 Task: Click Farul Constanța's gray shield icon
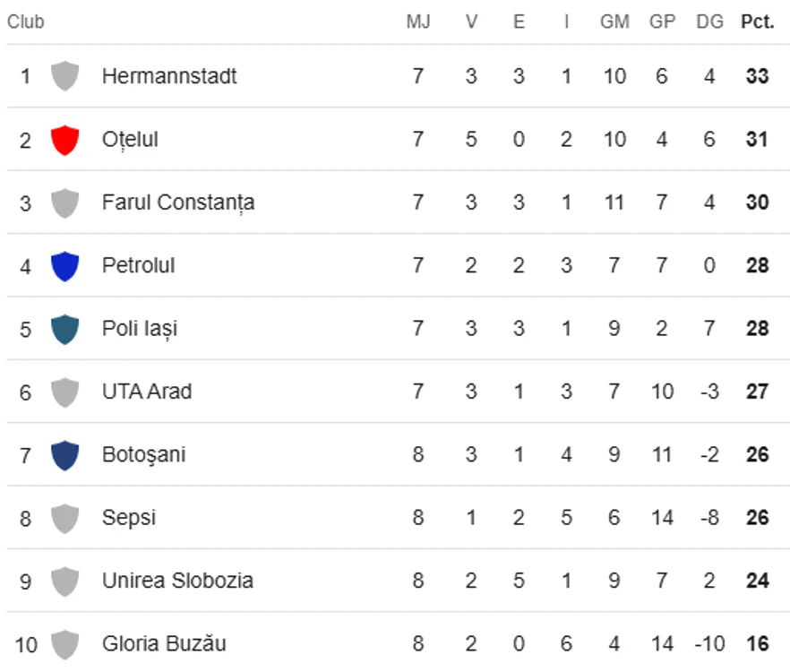65,202
